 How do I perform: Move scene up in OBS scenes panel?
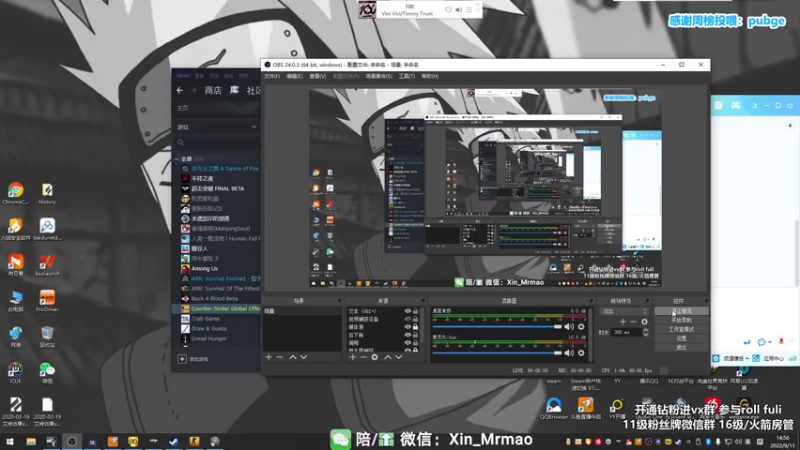pyautogui.click(x=293, y=357)
